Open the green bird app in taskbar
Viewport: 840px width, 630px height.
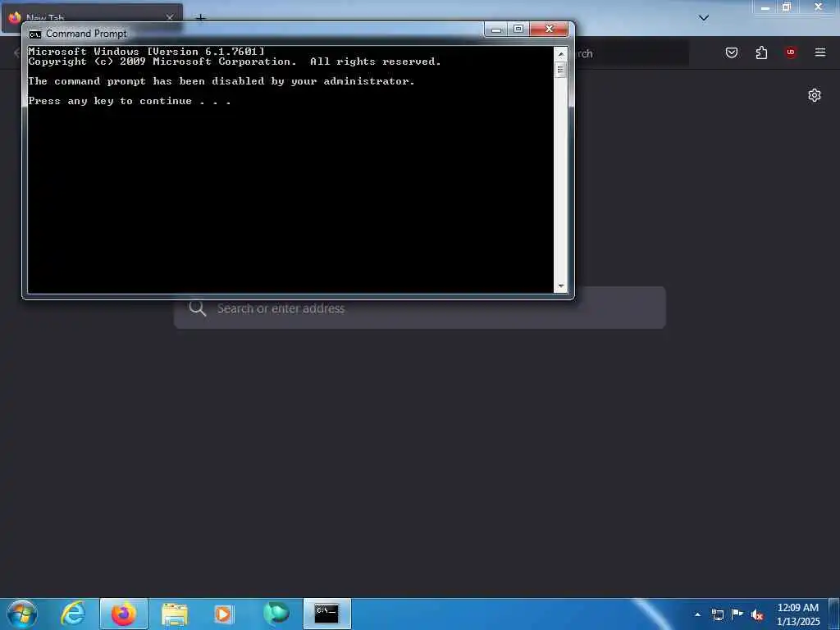(x=276, y=614)
